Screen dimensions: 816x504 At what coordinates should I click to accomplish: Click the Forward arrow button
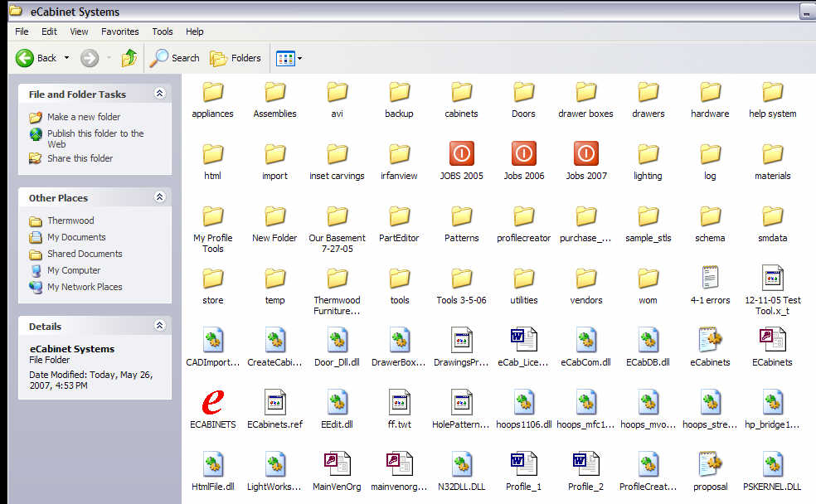coord(90,58)
